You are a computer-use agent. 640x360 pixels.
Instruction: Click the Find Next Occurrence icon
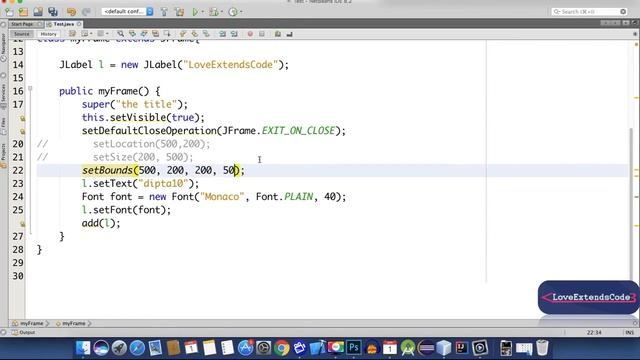tap(144, 34)
